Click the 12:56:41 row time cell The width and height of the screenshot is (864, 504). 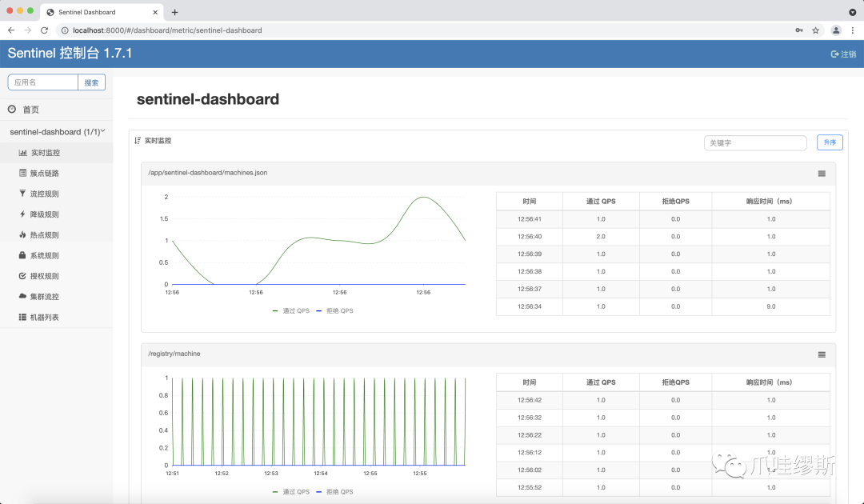coord(529,219)
